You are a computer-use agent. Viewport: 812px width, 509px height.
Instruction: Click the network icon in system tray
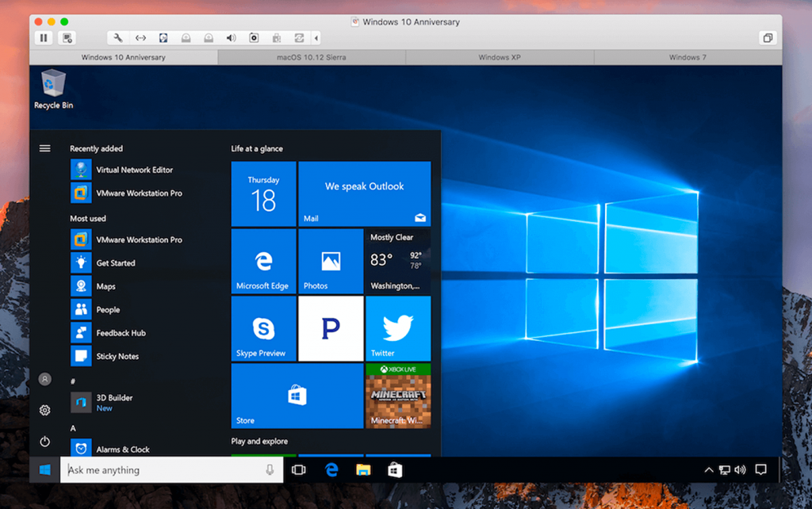[x=725, y=469]
